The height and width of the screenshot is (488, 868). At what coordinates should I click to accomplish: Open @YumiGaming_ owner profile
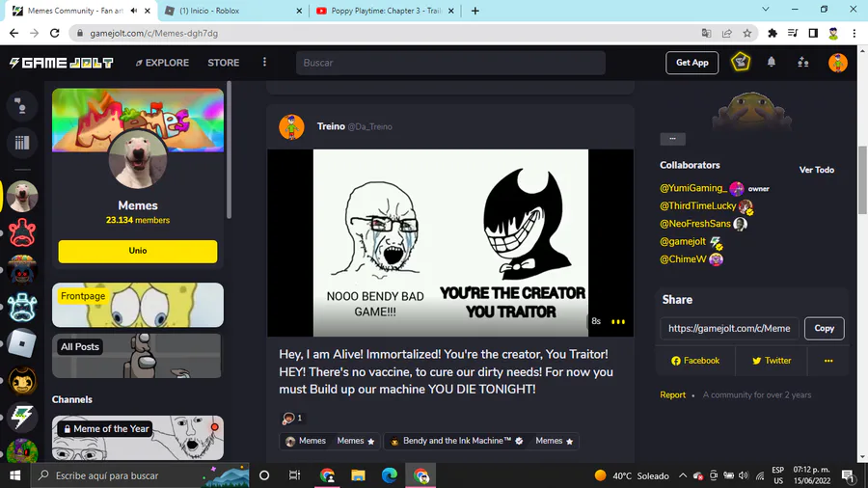[x=693, y=188]
